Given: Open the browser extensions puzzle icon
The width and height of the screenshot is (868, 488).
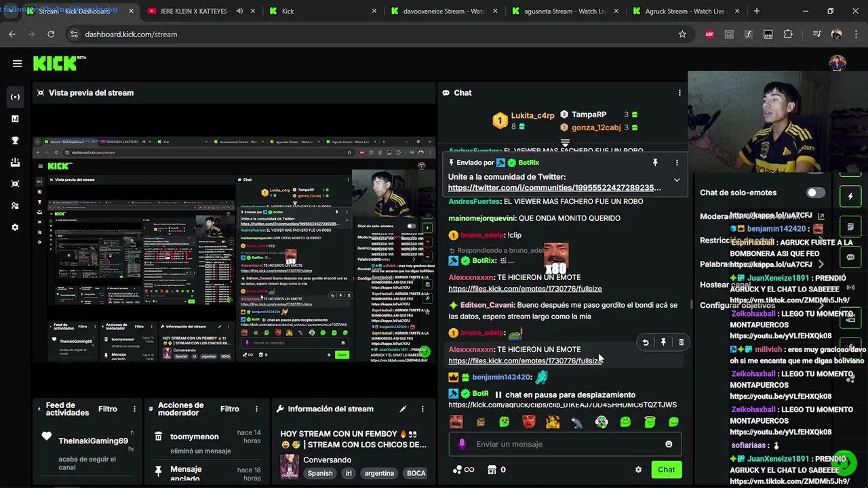Looking at the screenshot, I should click(x=788, y=34).
